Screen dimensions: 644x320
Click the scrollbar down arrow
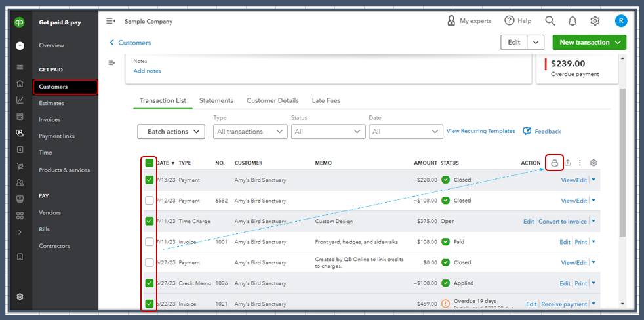click(622, 304)
